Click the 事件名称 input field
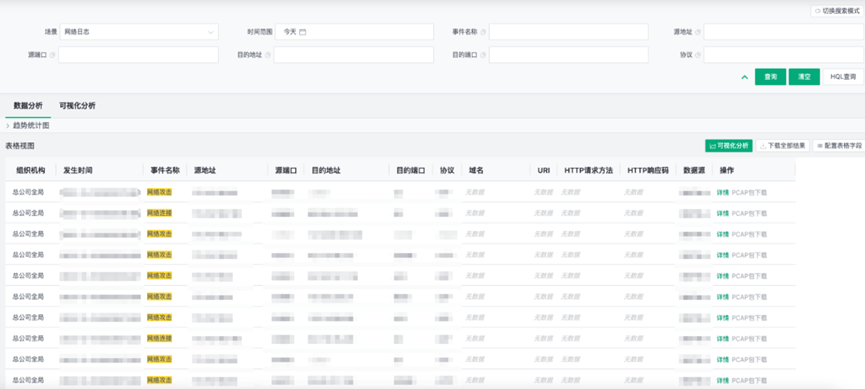The image size is (865, 389). (x=568, y=32)
